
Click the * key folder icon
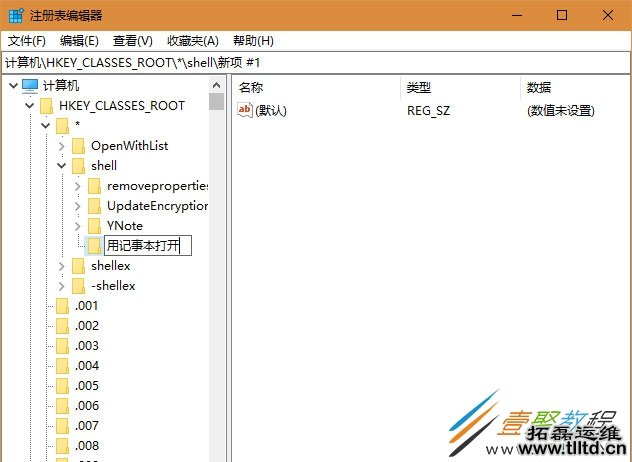(x=62, y=126)
